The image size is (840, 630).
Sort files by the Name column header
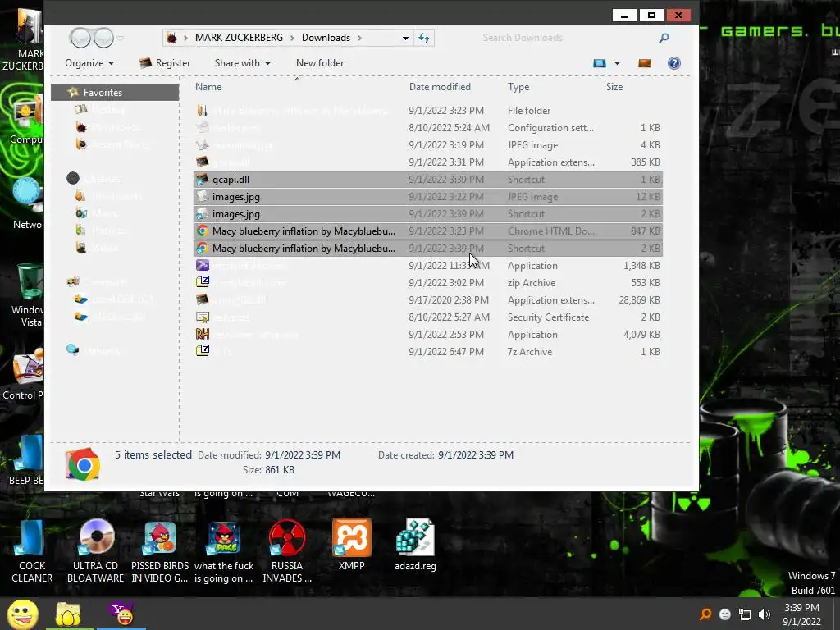click(x=208, y=87)
